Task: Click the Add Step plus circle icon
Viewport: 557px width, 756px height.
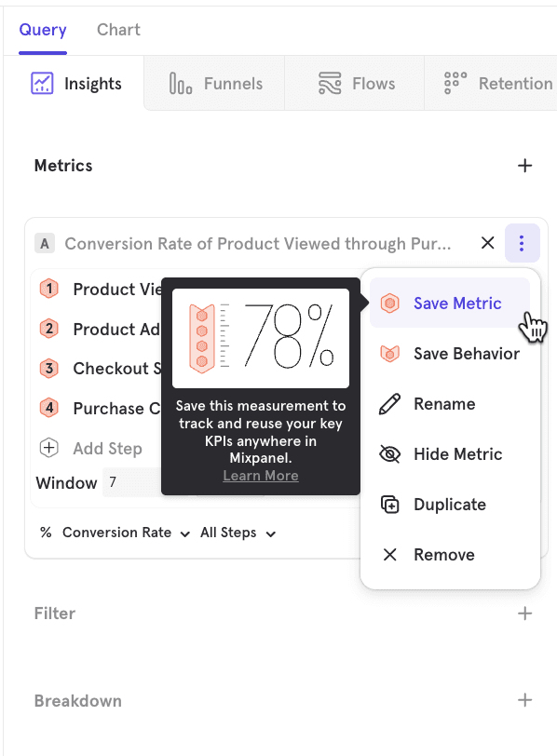Action: point(48,448)
